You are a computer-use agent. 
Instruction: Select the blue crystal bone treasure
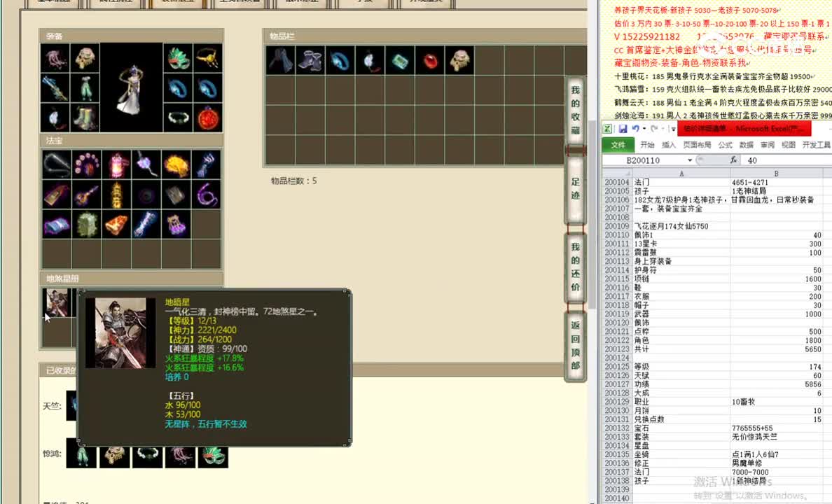click(146, 225)
